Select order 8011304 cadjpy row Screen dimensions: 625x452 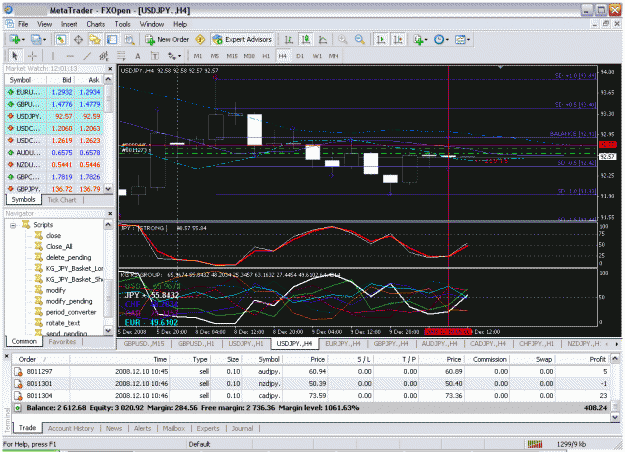click(311, 396)
